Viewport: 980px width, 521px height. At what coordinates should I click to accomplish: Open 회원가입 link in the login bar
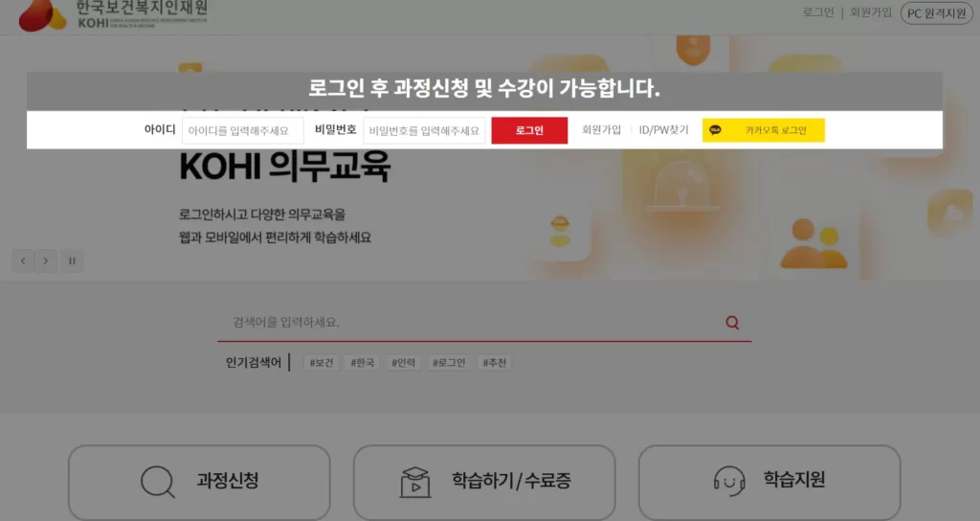point(601,130)
